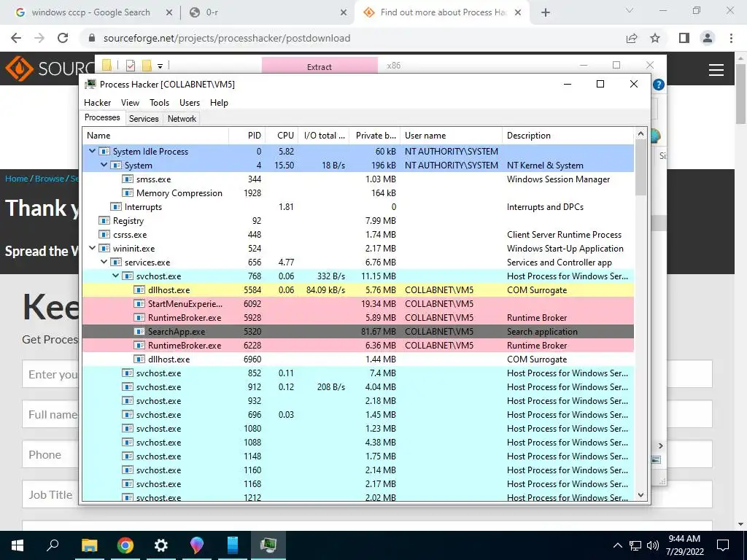This screenshot has width=747, height=560.
Task: Open a new Chrome tab
Action: click(x=546, y=12)
